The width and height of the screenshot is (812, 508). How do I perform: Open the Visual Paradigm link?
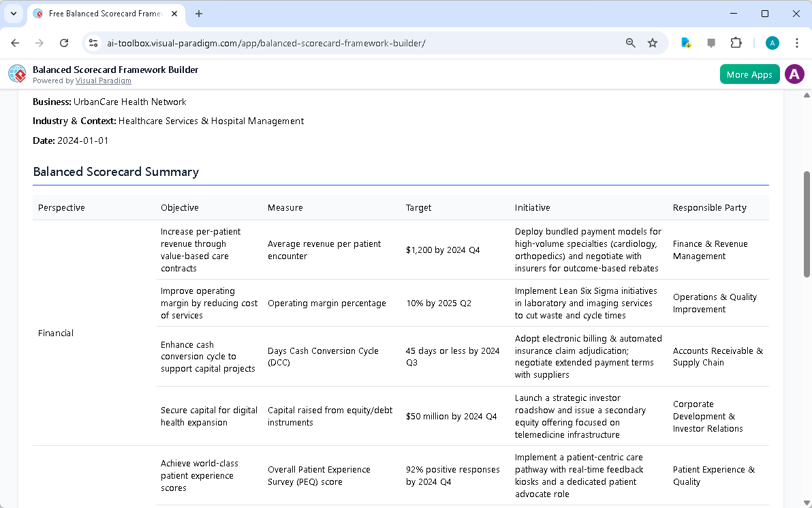(103, 80)
